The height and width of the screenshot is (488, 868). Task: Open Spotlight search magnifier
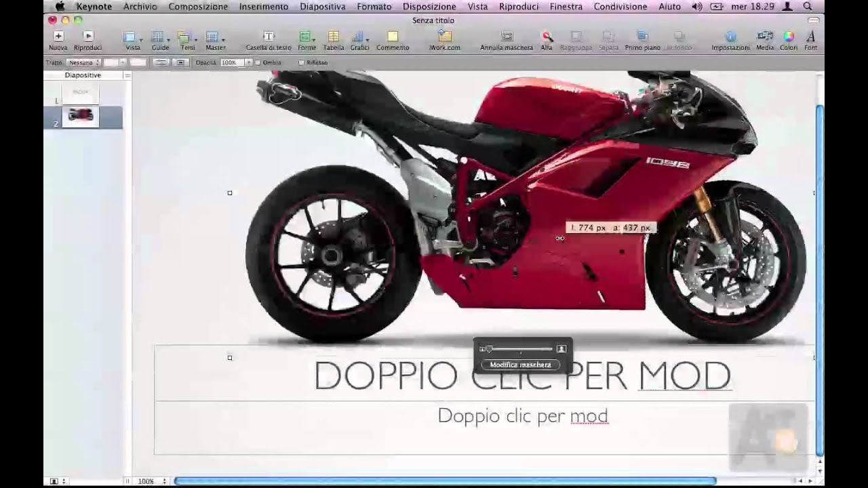point(808,6)
